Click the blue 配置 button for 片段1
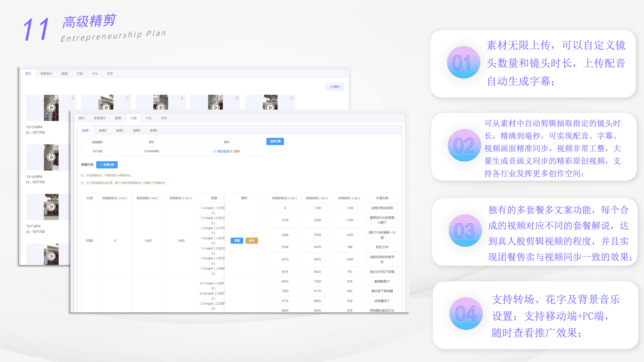 [237, 241]
